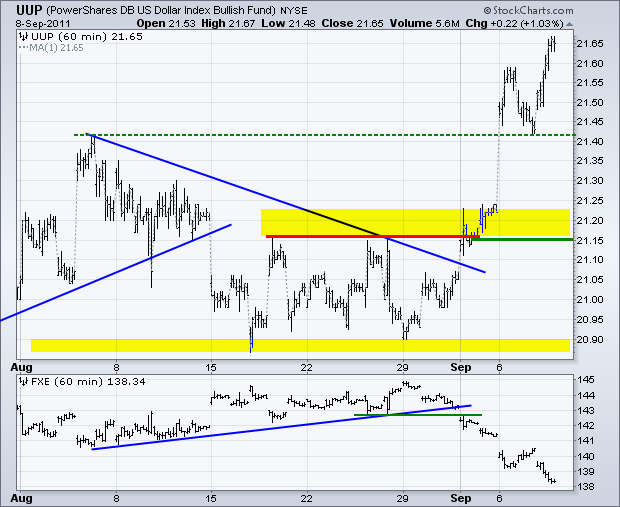This screenshot has height=507, width=620.
Task: Click the 138 label on FXE axis
Action: 586,487
